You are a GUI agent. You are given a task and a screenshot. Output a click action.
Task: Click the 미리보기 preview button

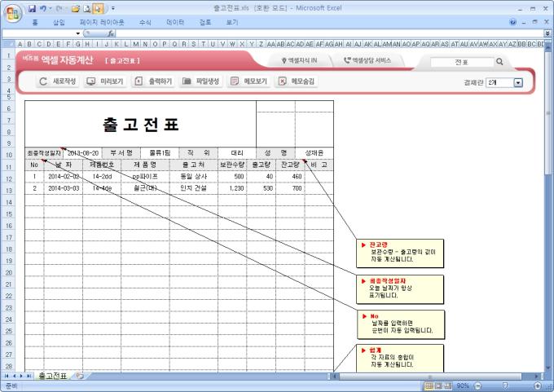pyautogui.click(x=105, y=81)
